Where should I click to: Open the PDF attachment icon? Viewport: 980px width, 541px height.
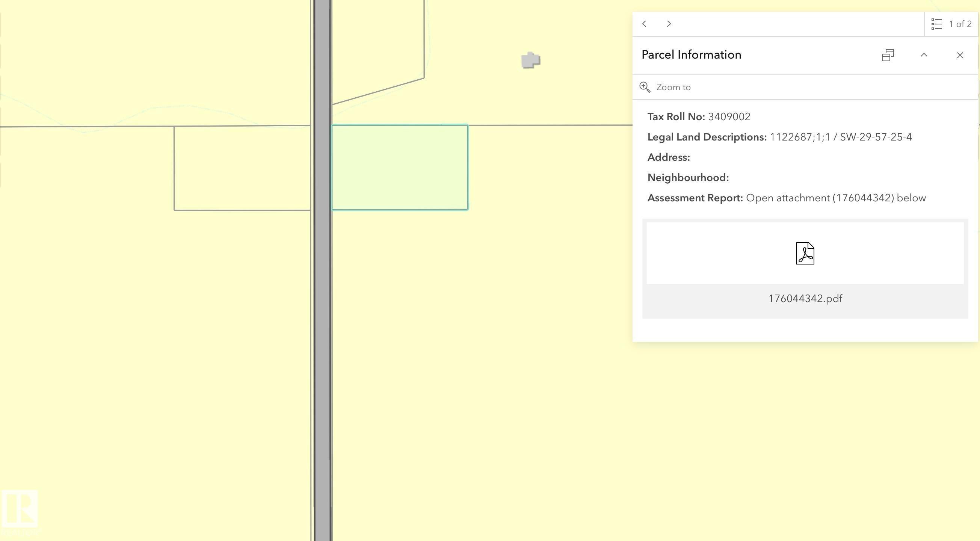805,253
